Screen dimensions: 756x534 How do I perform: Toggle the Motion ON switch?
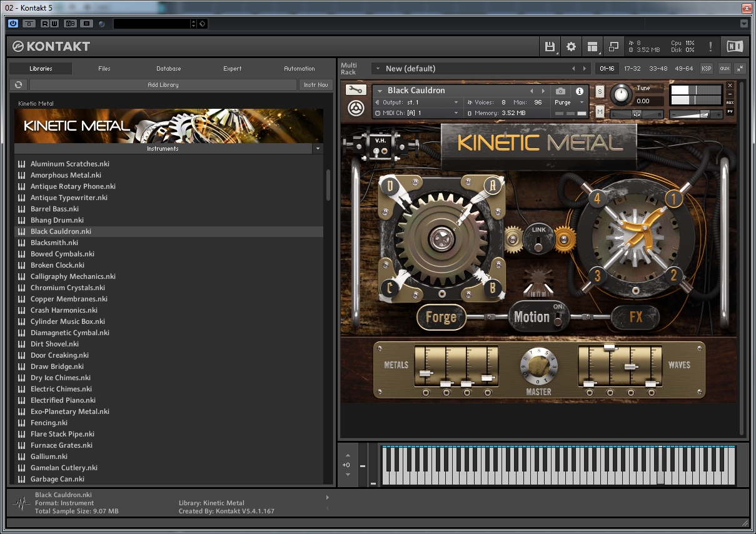tap(557, 318)
